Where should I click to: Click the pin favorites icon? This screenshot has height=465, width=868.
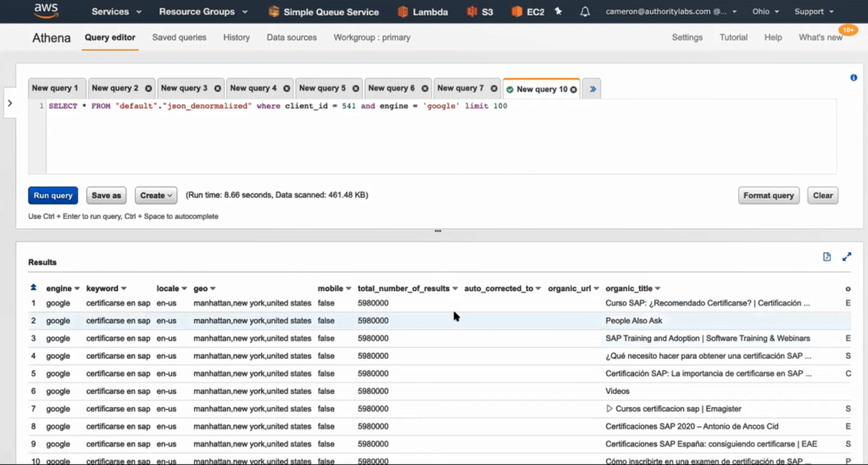tap(558, 11)
